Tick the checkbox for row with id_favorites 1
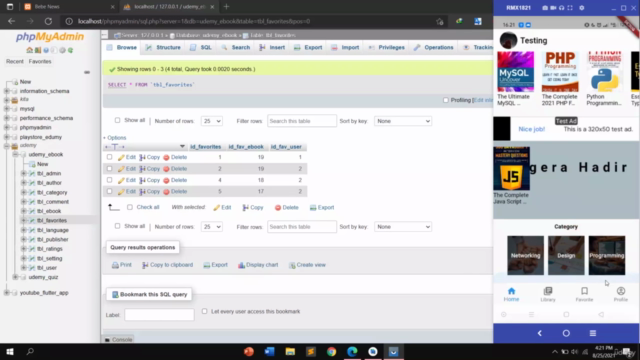The height and width of the screenshot is (360, 640). click(x=109, y=157)
